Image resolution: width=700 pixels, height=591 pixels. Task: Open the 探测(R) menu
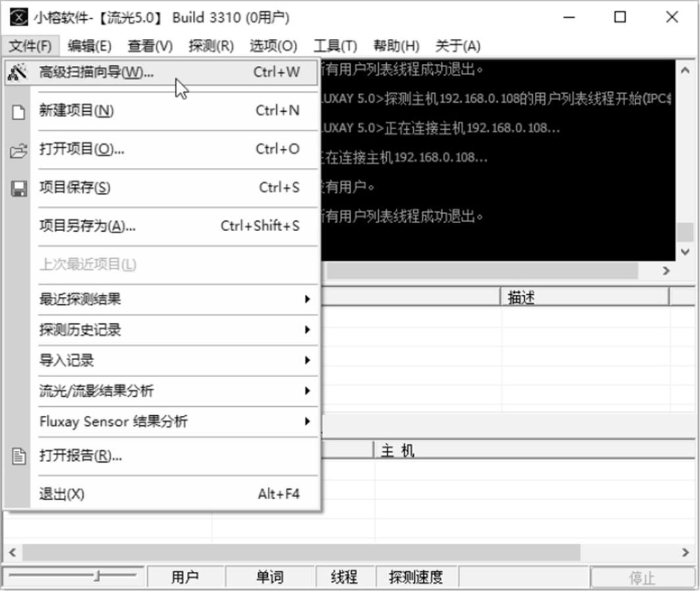point(211,45)
